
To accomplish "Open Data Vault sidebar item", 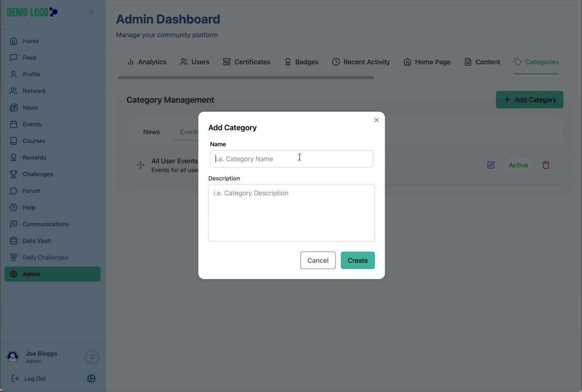I will point(52,240).
